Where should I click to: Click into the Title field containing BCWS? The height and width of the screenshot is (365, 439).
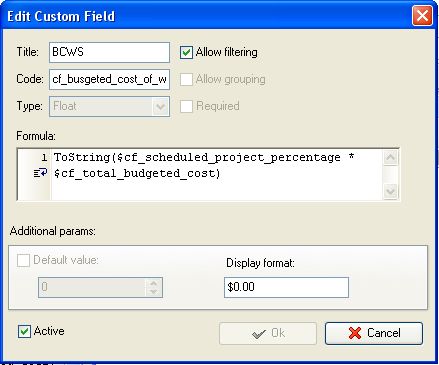[x=109, y=52]
